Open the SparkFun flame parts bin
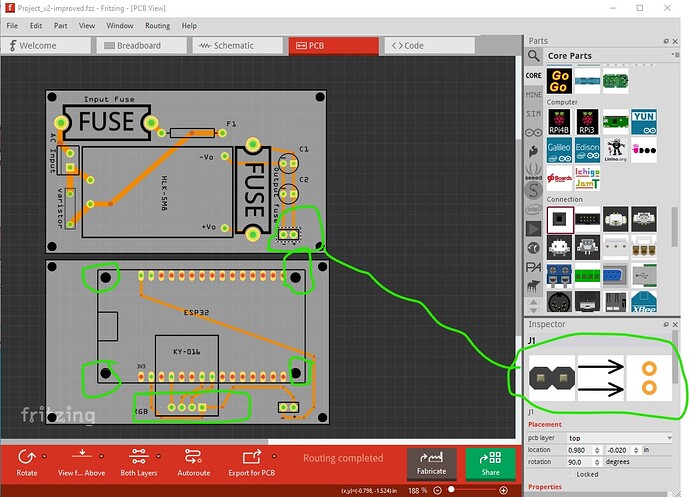This screenshot has width=689, height=497. [x=533, y=152]
